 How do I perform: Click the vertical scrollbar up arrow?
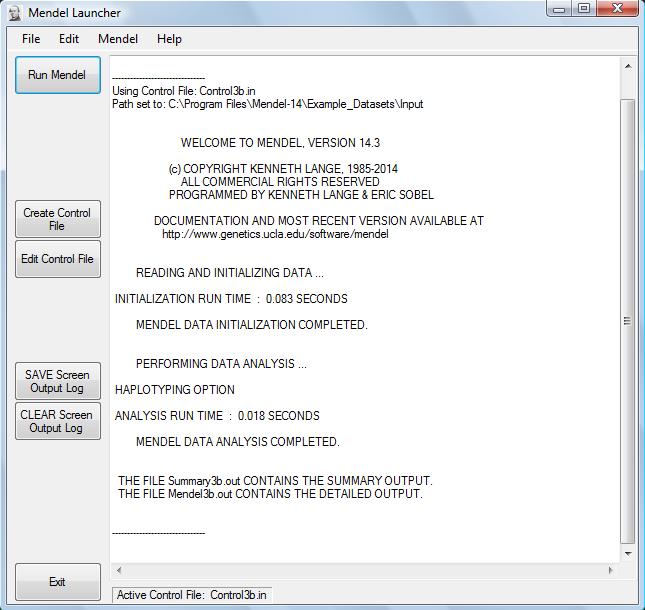(x=628, y=66)
